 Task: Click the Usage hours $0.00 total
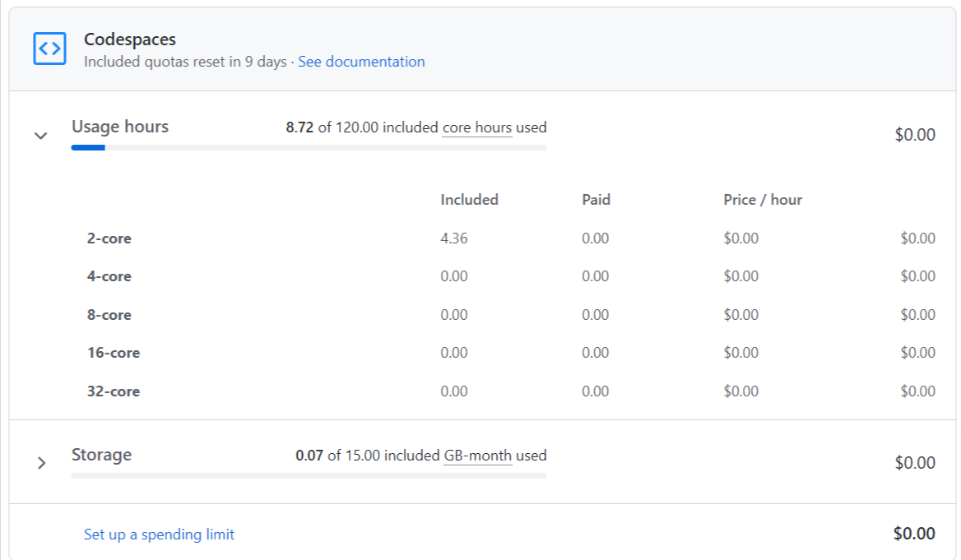(x=915, y=135)
